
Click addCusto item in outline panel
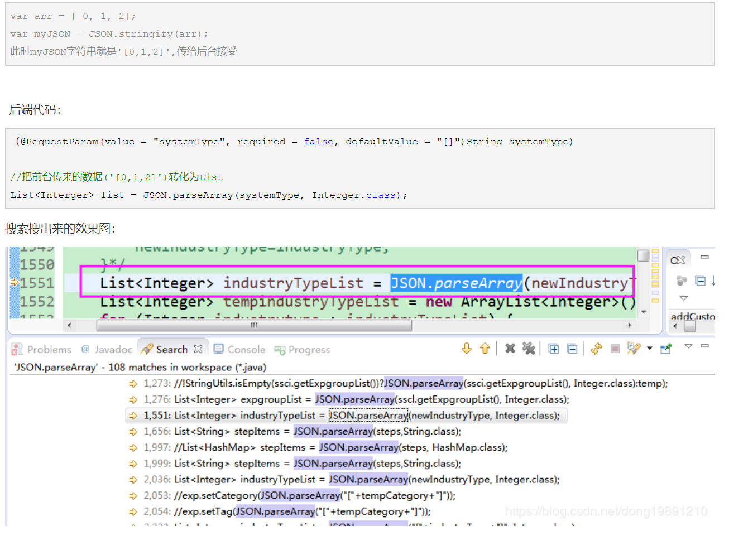click(693, 316)
